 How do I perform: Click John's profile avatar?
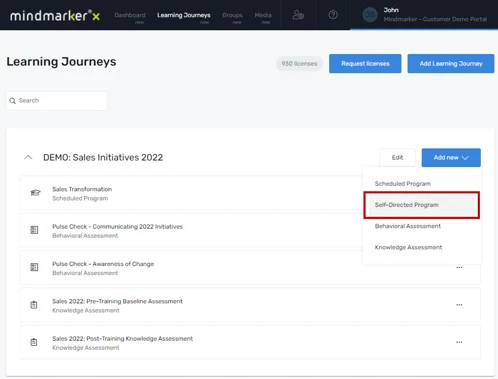click(x=370, y=15)
